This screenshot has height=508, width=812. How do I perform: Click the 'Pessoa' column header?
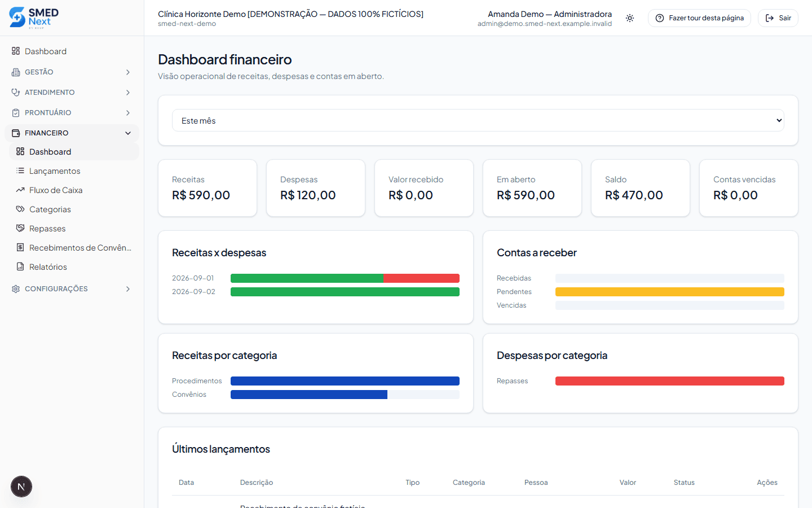click(536, 483)
